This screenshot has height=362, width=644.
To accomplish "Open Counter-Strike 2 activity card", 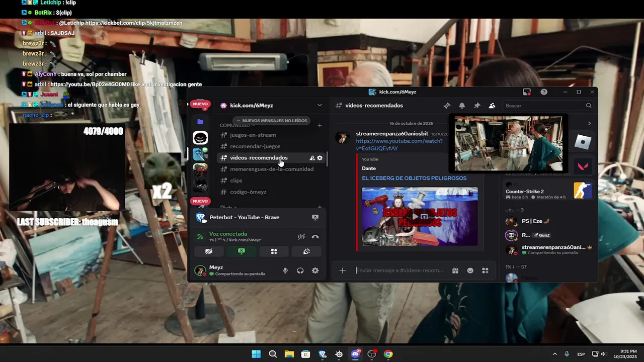I will point(548,192).
